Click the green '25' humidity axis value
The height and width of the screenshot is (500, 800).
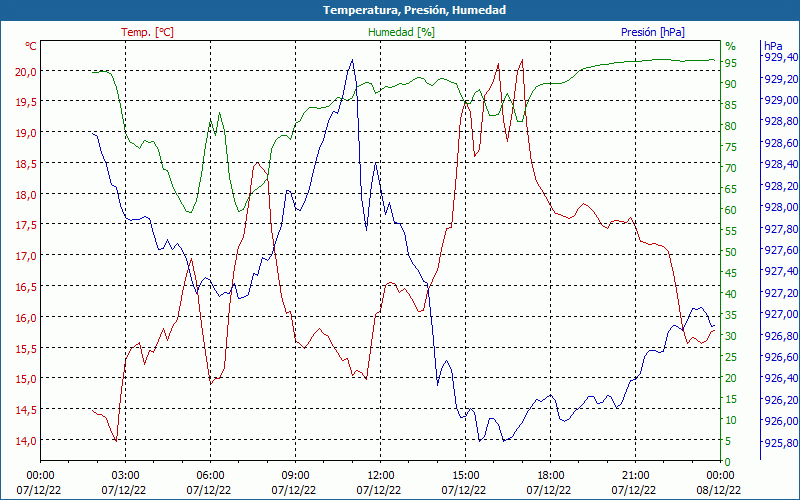coord(731,357)
